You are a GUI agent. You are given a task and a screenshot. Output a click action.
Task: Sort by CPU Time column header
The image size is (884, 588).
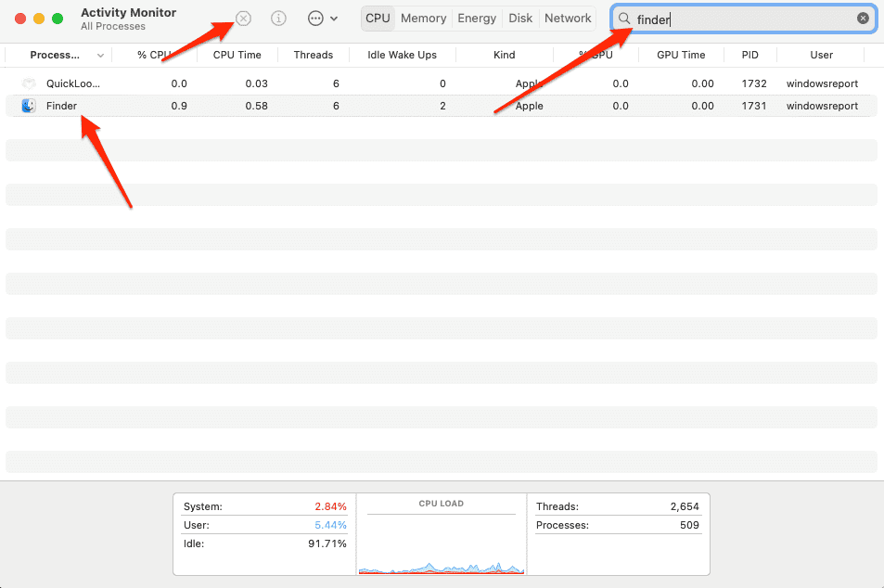[237, 55]
